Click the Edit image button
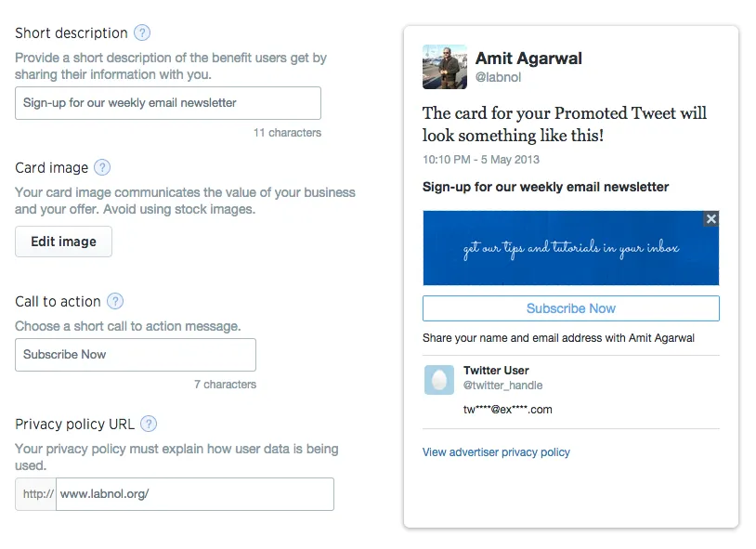 click(x=63, y=242)
